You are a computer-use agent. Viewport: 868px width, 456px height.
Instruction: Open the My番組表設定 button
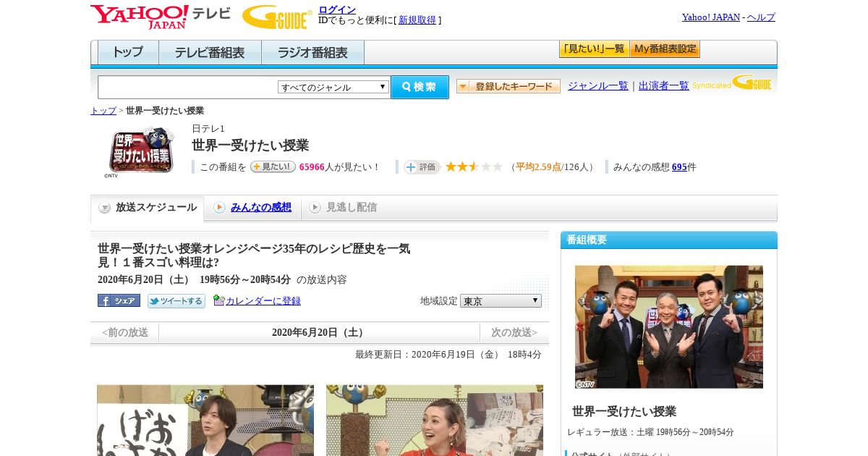click(665, 49)
